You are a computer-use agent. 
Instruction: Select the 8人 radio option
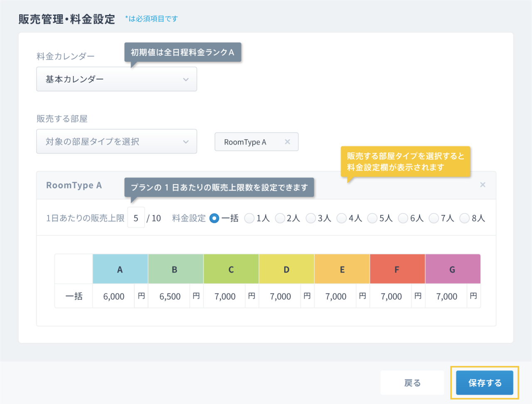[x=464, y=218]
